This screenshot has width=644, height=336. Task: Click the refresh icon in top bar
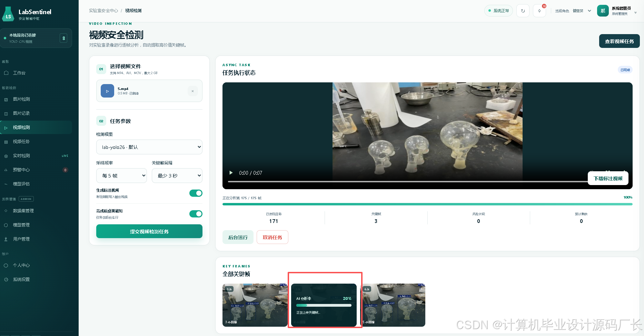coord(523,11)
